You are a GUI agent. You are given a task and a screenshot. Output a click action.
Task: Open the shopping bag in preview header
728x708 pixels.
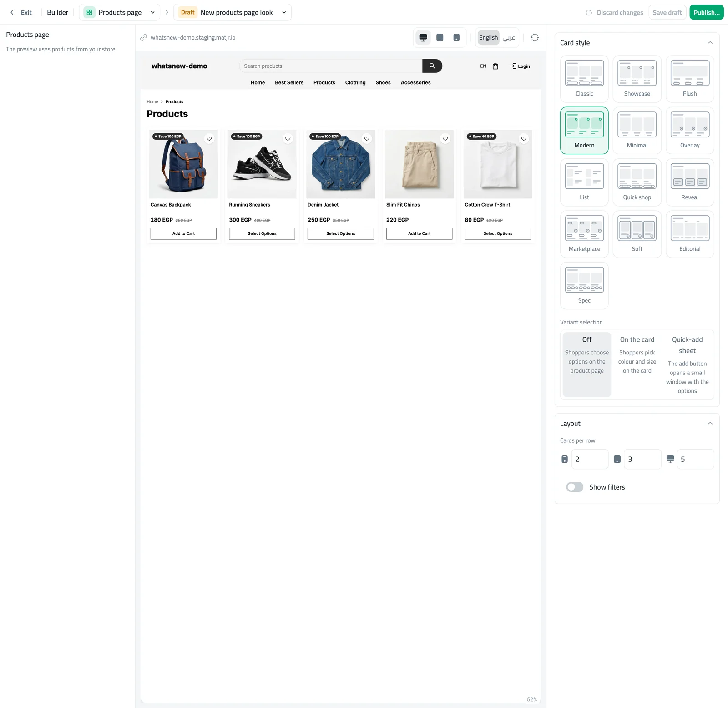pos(495,66)
